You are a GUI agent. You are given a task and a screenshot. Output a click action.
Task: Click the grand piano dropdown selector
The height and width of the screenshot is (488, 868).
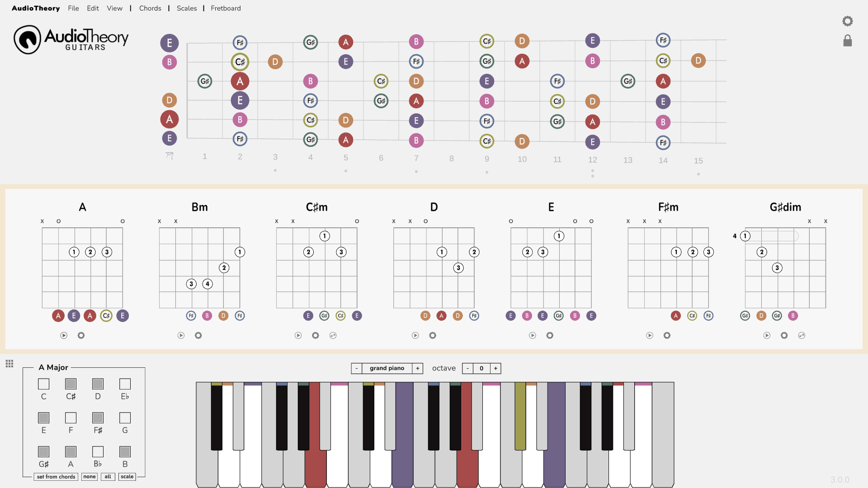click(x=387, y=368)
